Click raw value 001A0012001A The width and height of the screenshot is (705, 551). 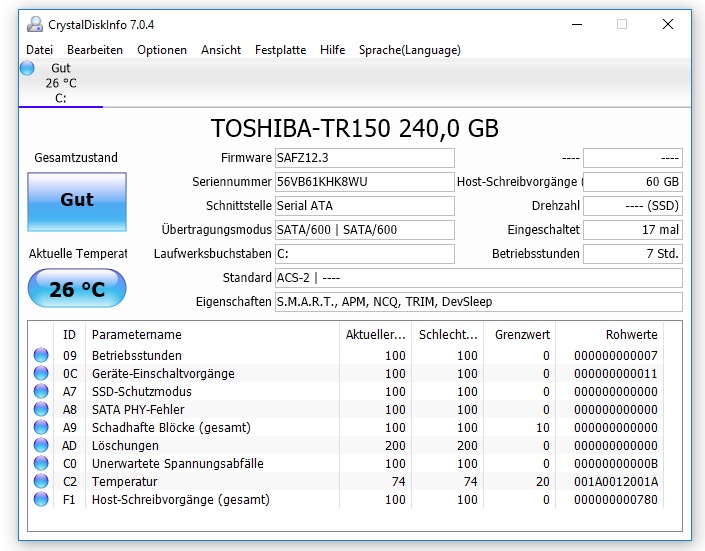point(616,481)
